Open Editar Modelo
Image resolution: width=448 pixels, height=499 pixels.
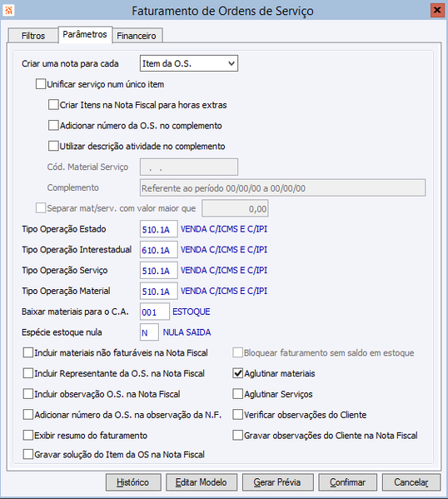pyautogui.click(x=202, y=482)
